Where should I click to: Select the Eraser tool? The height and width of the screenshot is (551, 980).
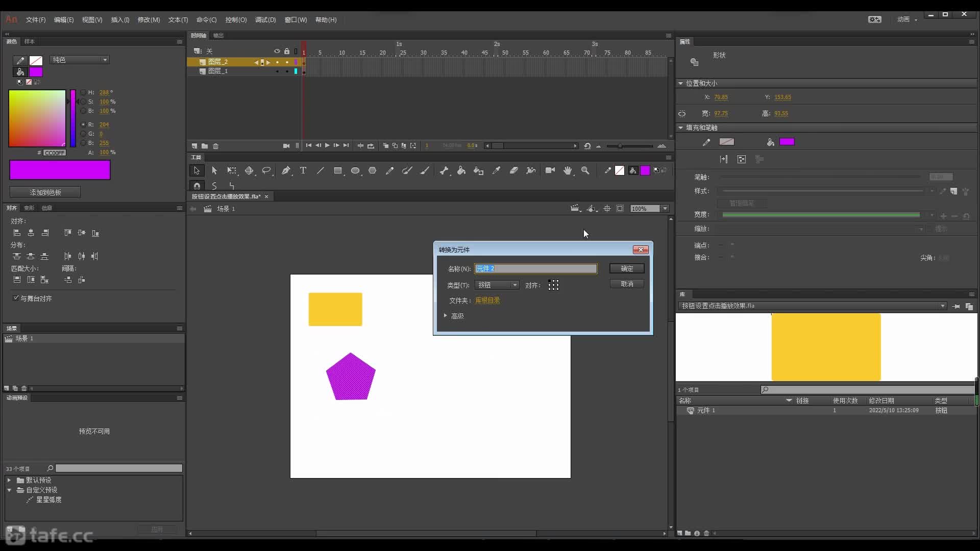point(514,170)
